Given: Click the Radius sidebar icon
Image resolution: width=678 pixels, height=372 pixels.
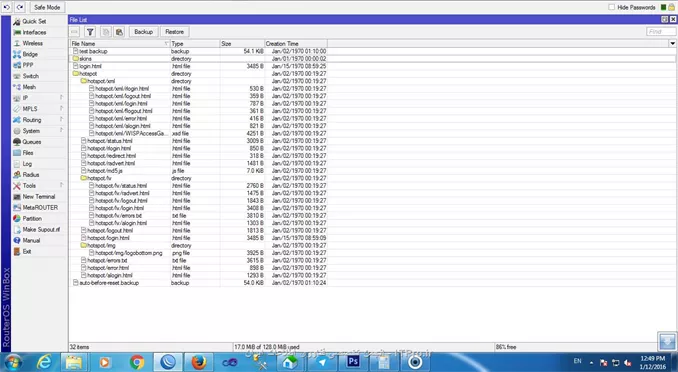Looking at the screenshot, I should click(17, 175).
